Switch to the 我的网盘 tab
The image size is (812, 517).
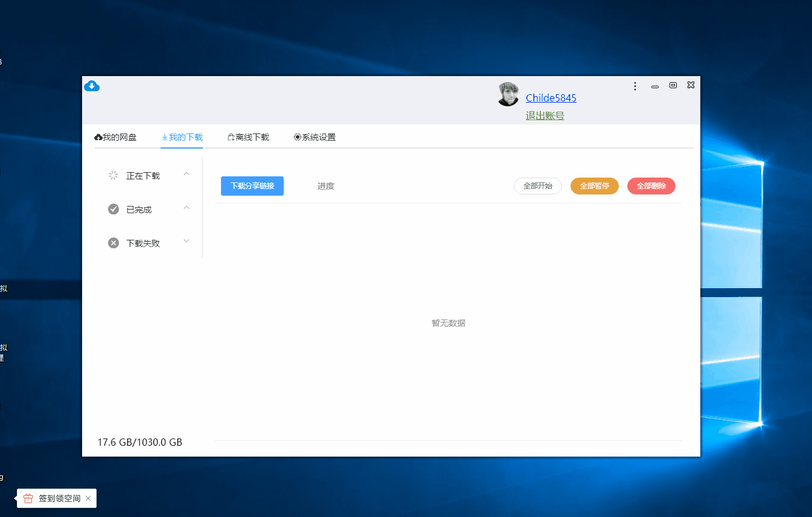pos(116,137)
